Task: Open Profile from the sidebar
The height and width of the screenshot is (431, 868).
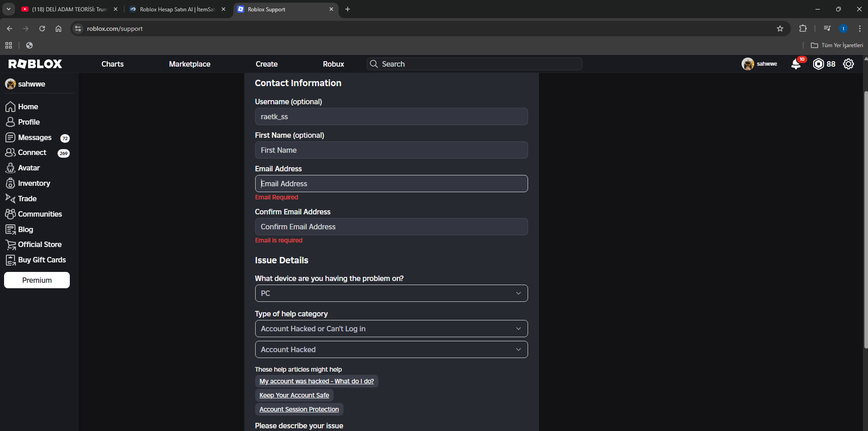Action: pos(23,122)
